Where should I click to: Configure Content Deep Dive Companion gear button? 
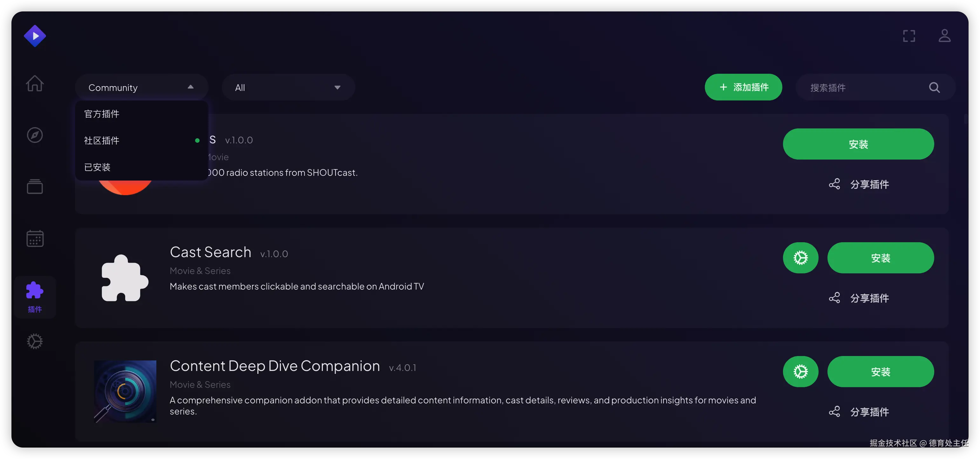pos(800,372)
